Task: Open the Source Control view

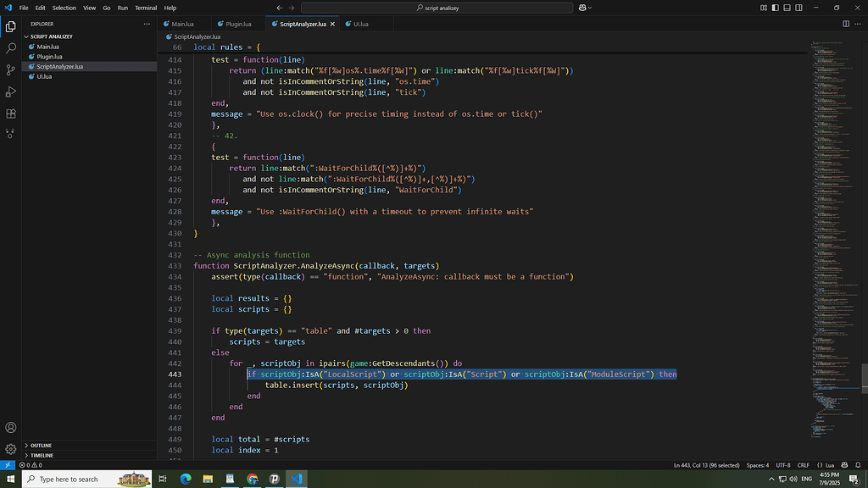Action: point(11,69)
